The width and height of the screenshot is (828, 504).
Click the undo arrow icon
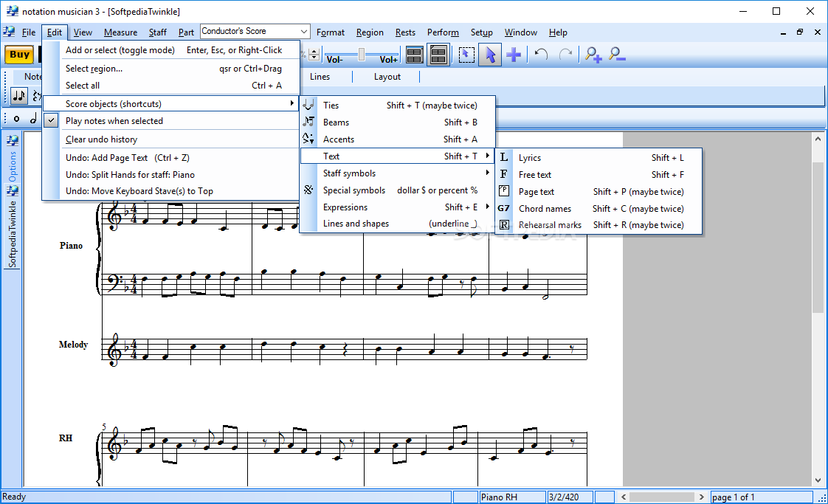point(541,55)
